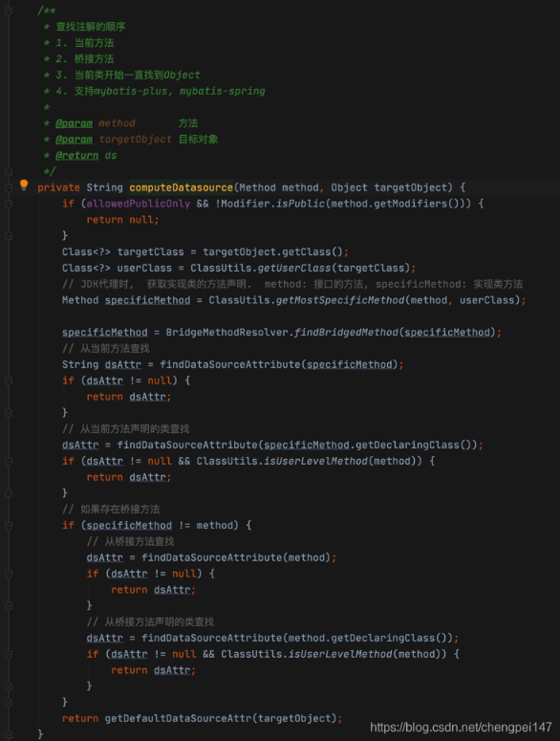
Task: Click the findBridgedMethod method call
Action: click(x=346, y=332)
